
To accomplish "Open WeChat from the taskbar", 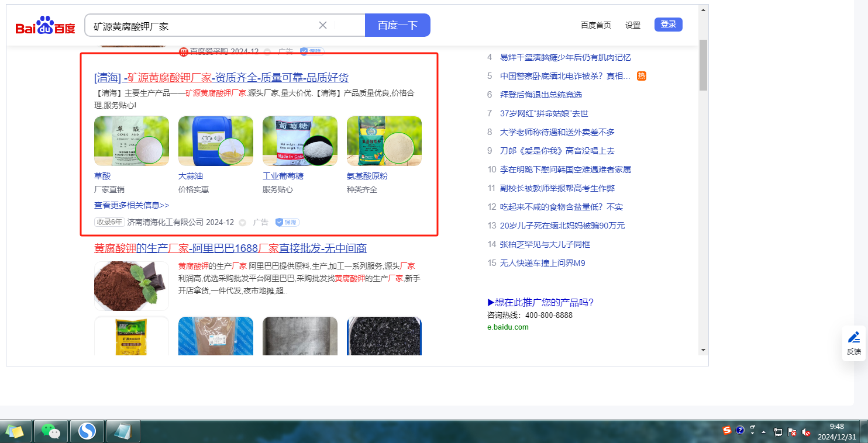I will [51, 432].
